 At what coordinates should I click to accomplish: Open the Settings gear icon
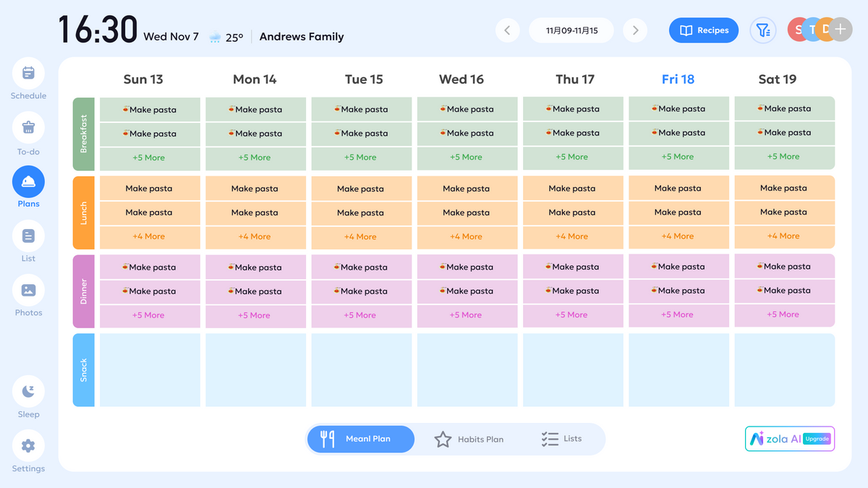tap(28, 446)
